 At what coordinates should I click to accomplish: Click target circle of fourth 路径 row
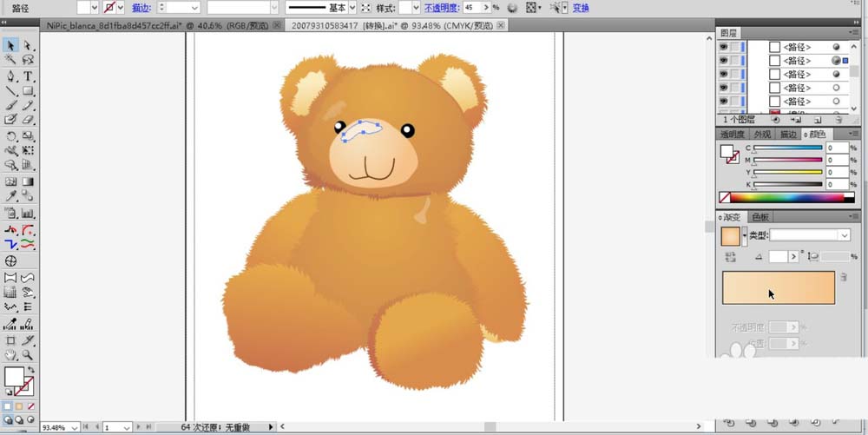click(x=836, y=88)
